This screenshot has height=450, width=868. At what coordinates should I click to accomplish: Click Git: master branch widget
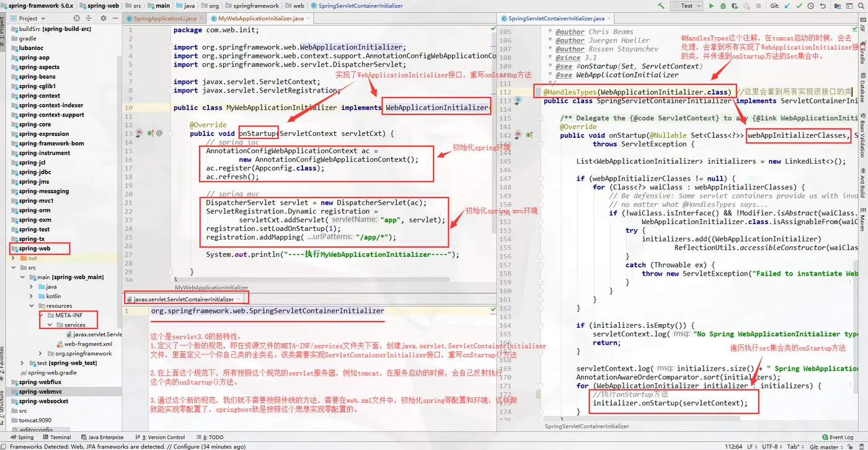coord(826,446)
